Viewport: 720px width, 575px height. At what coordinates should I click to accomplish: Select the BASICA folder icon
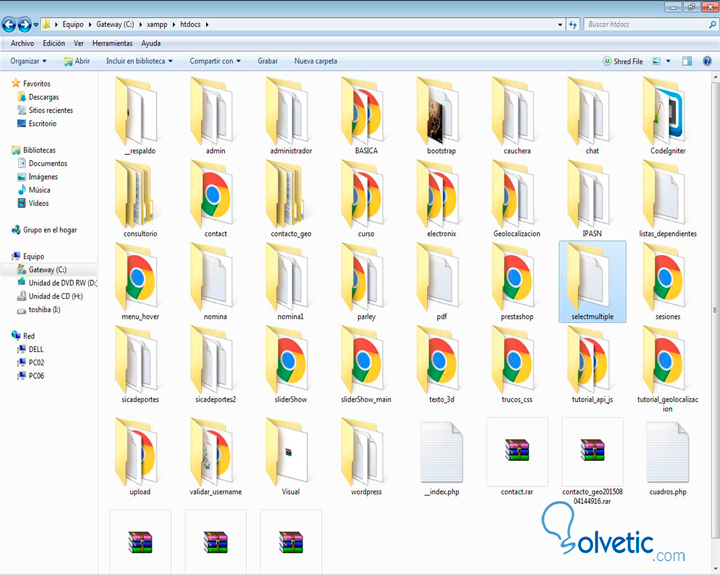[x=363, y=112]
